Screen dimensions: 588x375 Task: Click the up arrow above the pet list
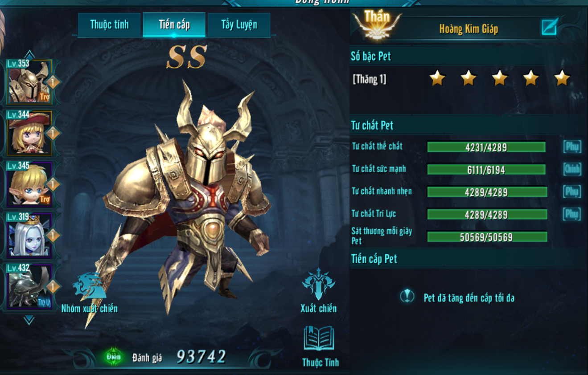coord(29,54)
